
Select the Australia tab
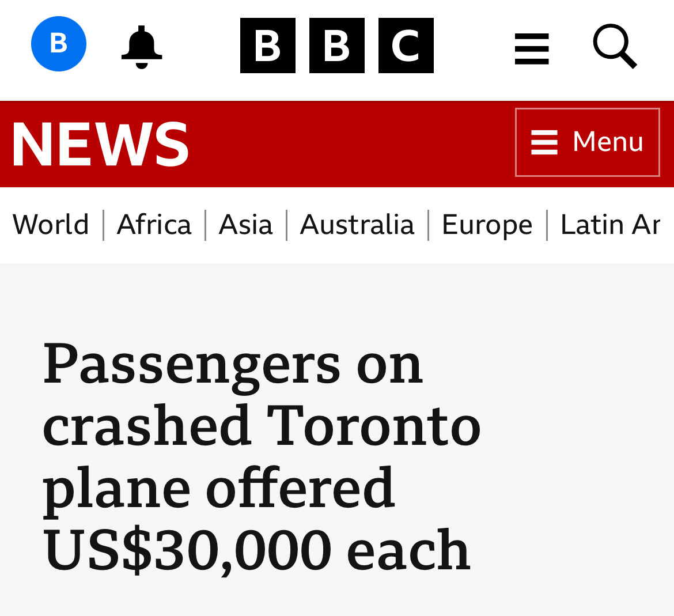tap(357, 225)
